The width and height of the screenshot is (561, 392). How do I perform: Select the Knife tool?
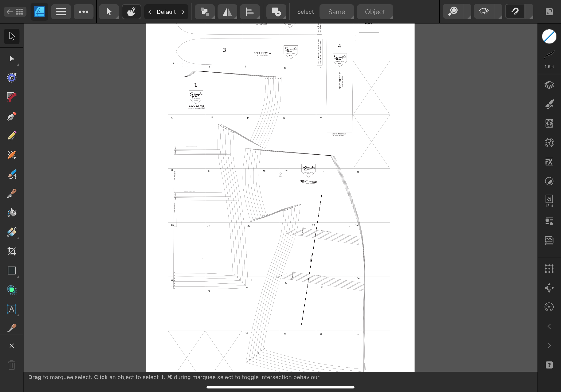(12, 194)
